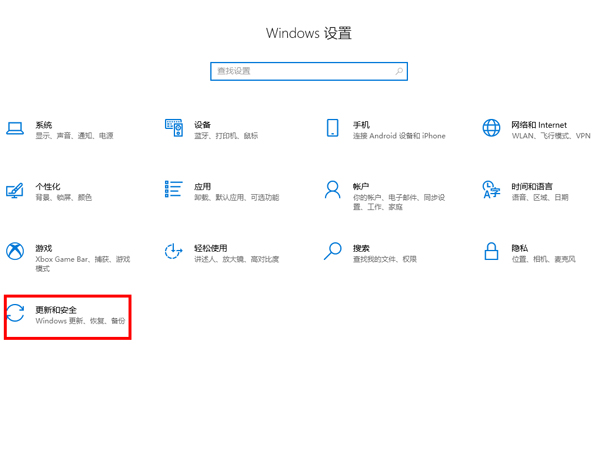600x450 pixels.
Task: Open the 系统 settings heading
Action: [44, 125]
